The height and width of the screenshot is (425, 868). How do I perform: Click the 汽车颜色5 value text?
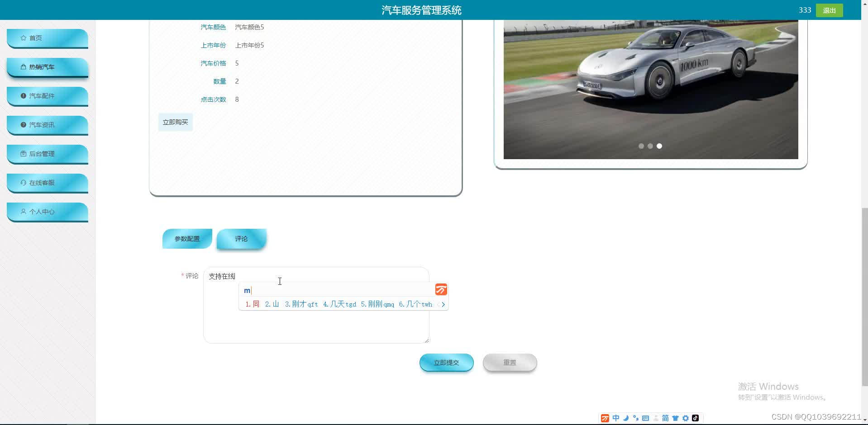[x=249, y=27]
